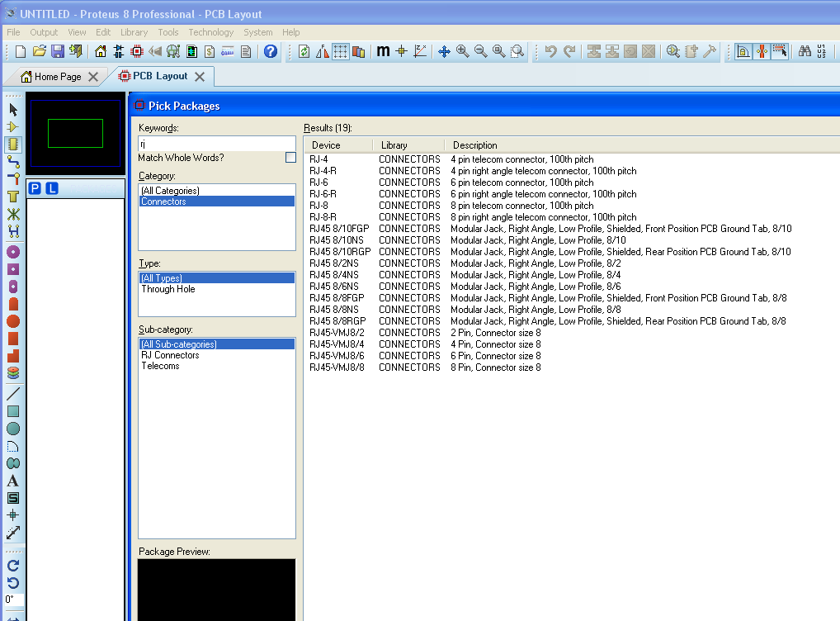
Task: Select the RJ45-VMJ8/2 device row
Action: [572, 333]
